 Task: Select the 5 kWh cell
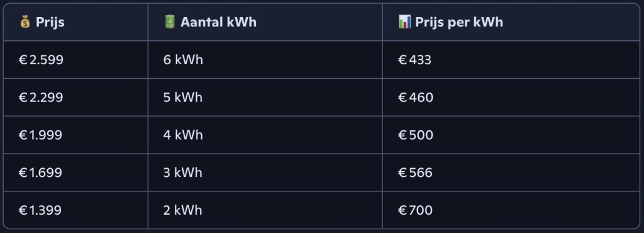tap(265, 98)
